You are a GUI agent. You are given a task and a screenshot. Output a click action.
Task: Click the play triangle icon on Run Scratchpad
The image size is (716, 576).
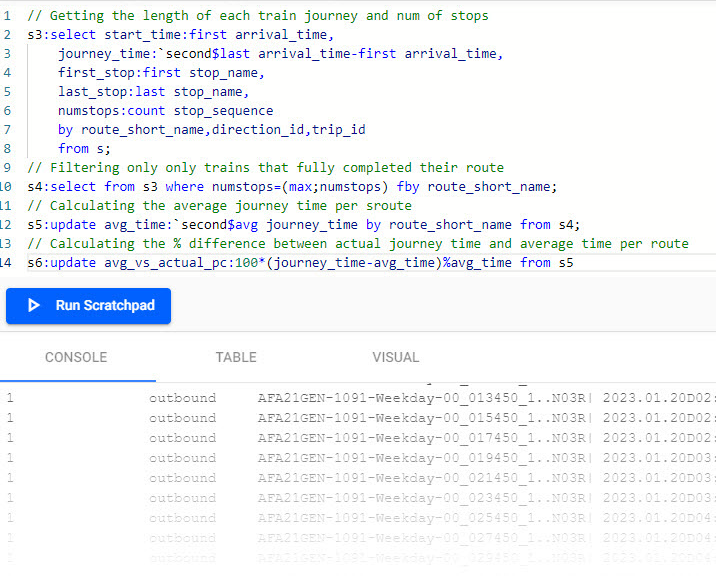[x=35, y=306]
